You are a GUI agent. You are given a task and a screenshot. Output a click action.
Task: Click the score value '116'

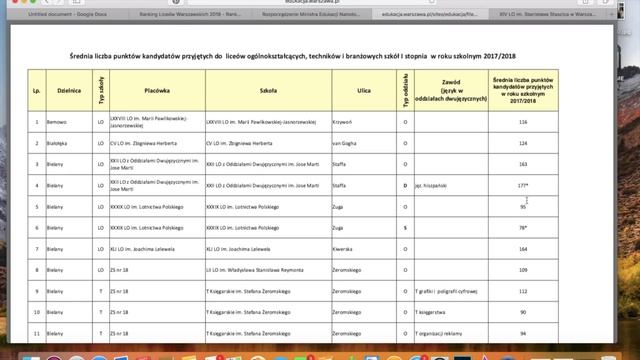click(523, 122)
